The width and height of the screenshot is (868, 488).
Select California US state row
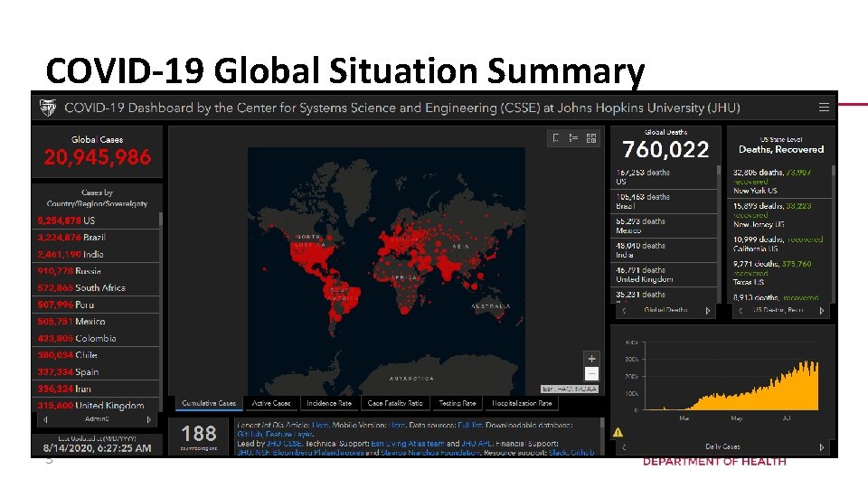779,244
